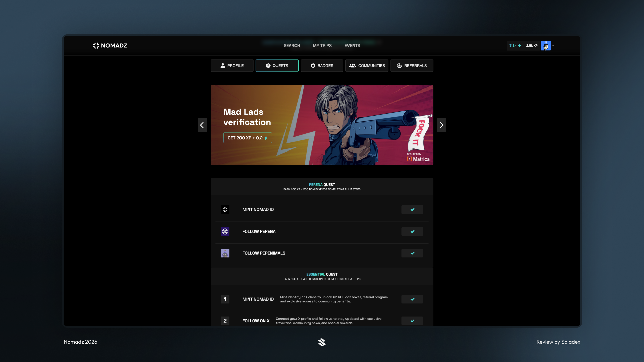Open the Communities tab
Viewport: 644px width, 362px height.
pos(367,66)
